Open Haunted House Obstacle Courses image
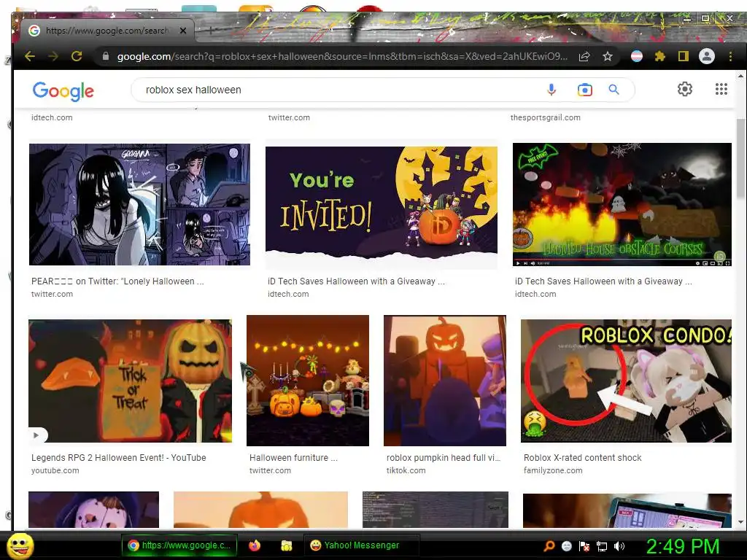 click(x=622, y=204)
